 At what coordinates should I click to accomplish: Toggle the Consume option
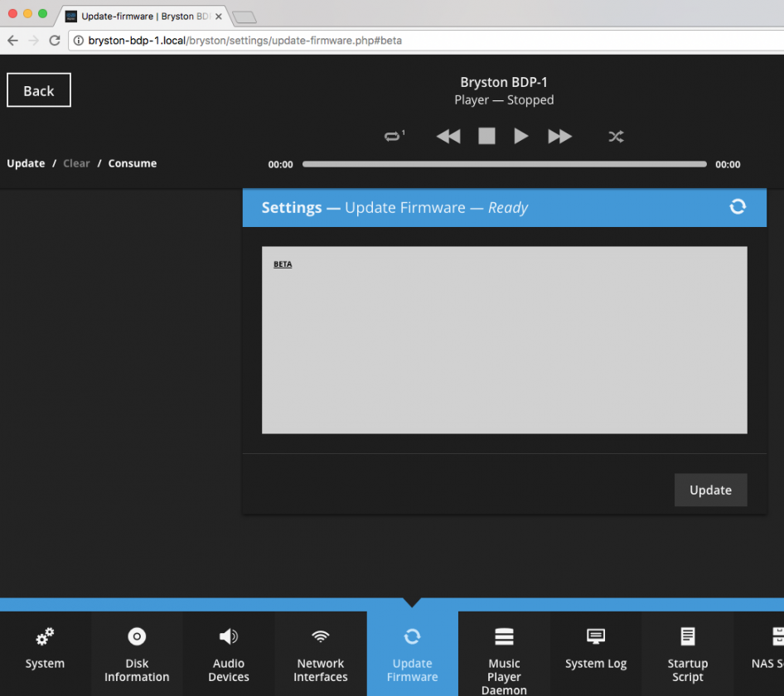tap(133, 163)
